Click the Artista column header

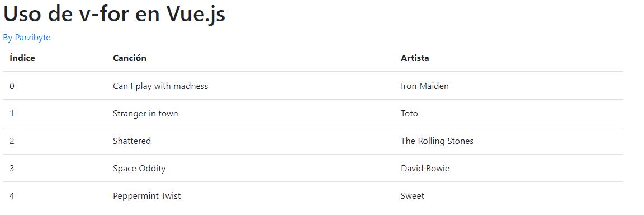click(415, 58)
